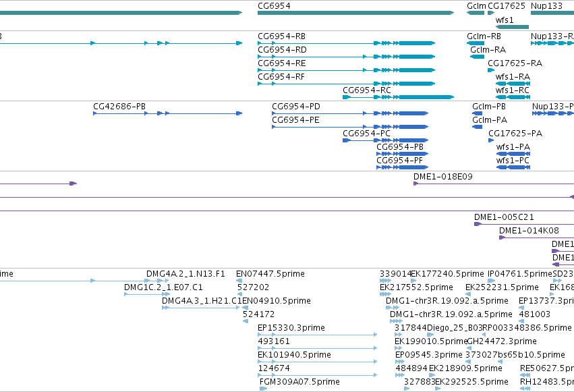Click the DME1-018E09 clone line

[494, 184]
